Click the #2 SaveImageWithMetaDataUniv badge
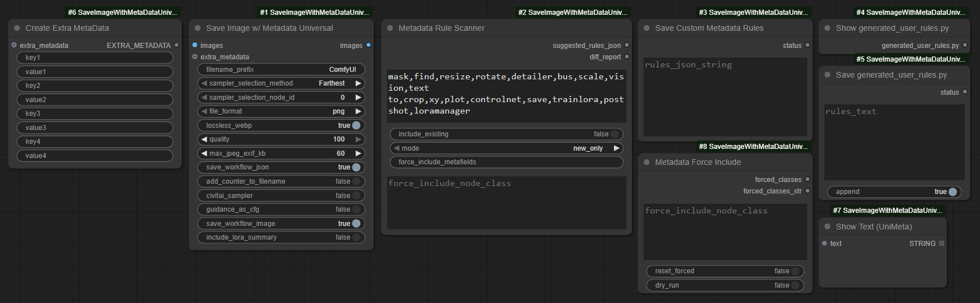The image size is (980, 303). (x=573, y=12)
